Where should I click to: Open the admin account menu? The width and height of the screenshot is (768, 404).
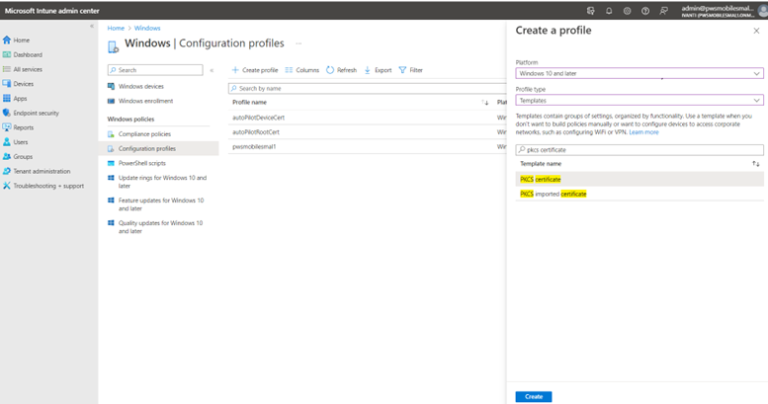[724, 11]
